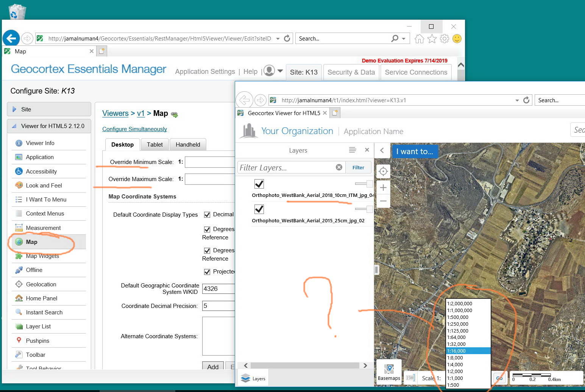This screenshot has height=392, width=585.
Task: Open the user account dropdown arrow
Action: [x=280, y=71]
